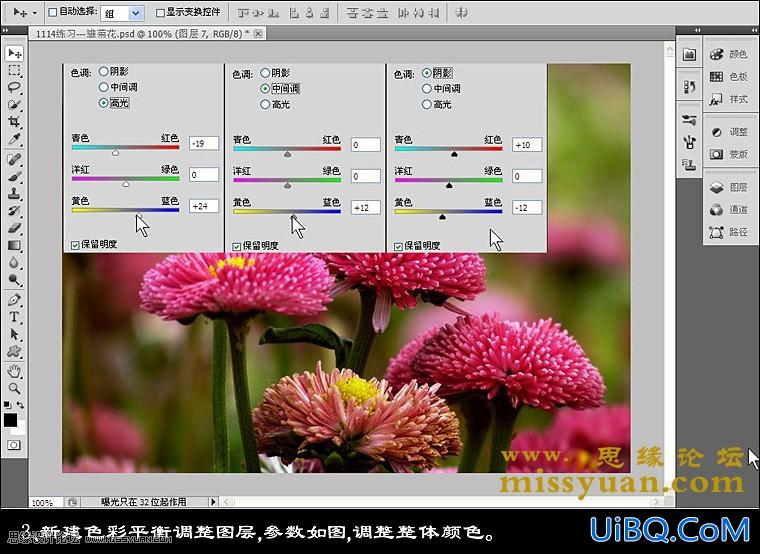Enable the 显示变换控件 checkbox
The image size is (760, 554).
(x=160, y=13)
